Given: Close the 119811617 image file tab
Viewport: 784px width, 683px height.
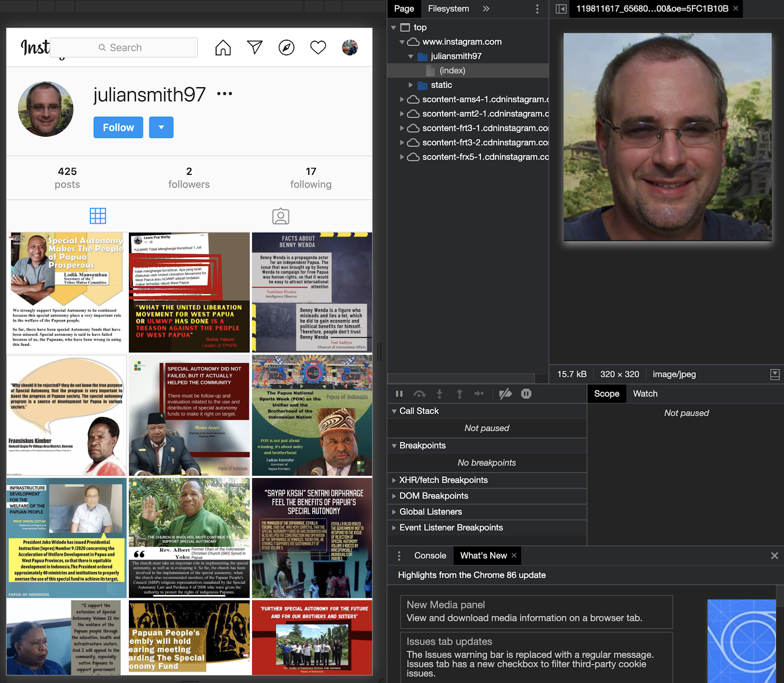Looking at the screenshot, I should [x=735, y=9].
